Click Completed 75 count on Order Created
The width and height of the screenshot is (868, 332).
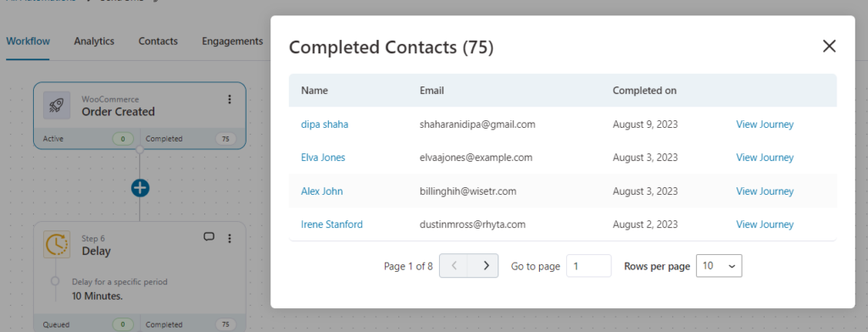pos(225,139)
